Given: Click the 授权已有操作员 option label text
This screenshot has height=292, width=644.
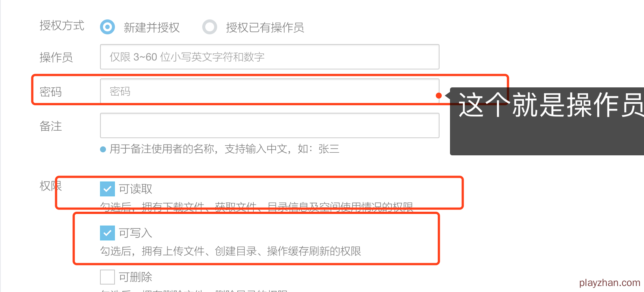Looking at the screenshot, I should point(265,27).
